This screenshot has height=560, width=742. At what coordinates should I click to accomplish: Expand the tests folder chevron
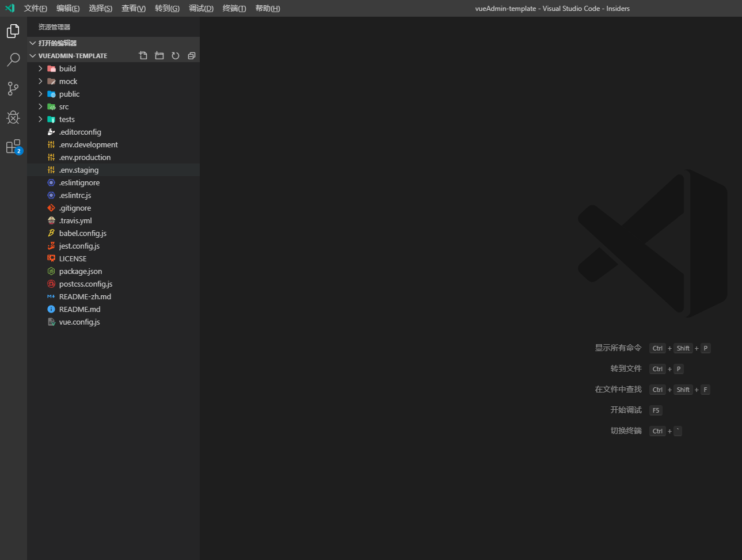[x=40, y=119]
